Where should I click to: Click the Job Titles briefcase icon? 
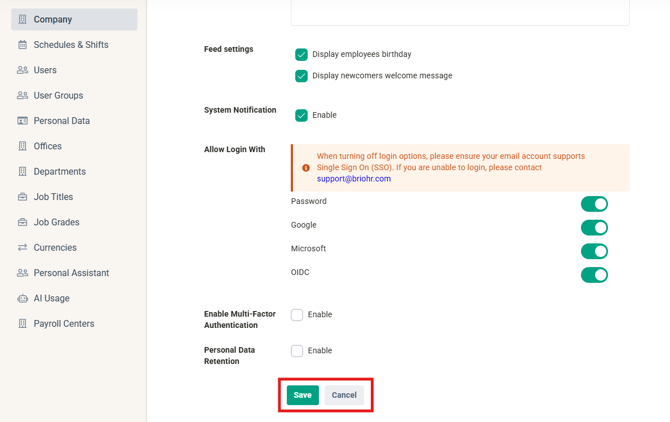point(22,197)
